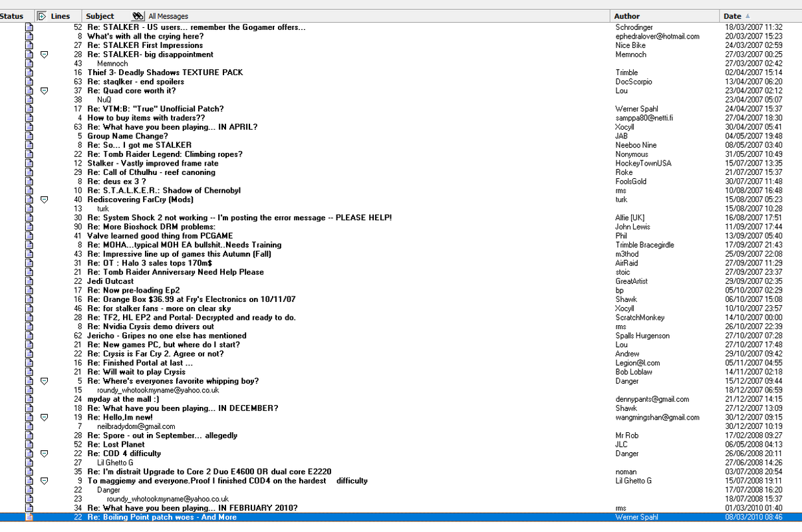Viewport: 802px width, 532px height.
Task: Select 'Re: What have you been playing... IN APRIL?'
Action: pyautogui.click(x=172, y=127)
